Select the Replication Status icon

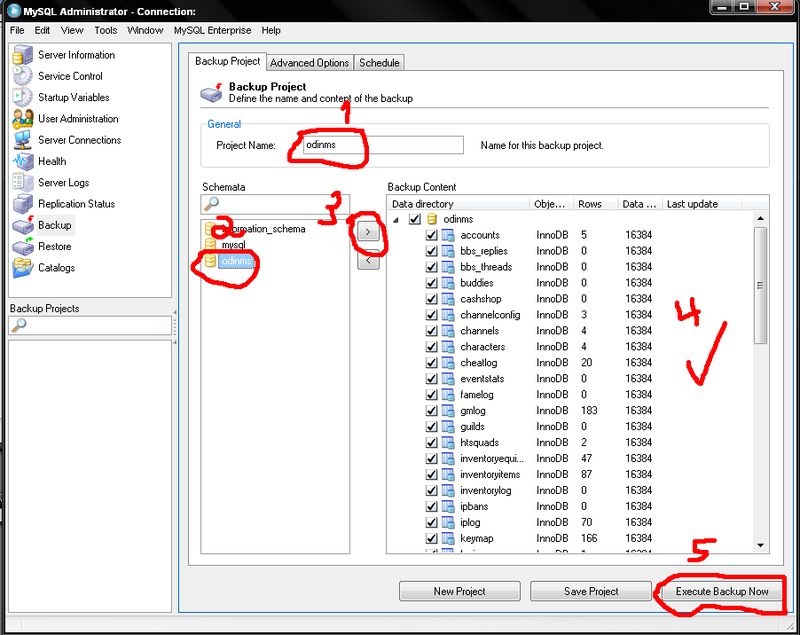click(x=22, y=204)
